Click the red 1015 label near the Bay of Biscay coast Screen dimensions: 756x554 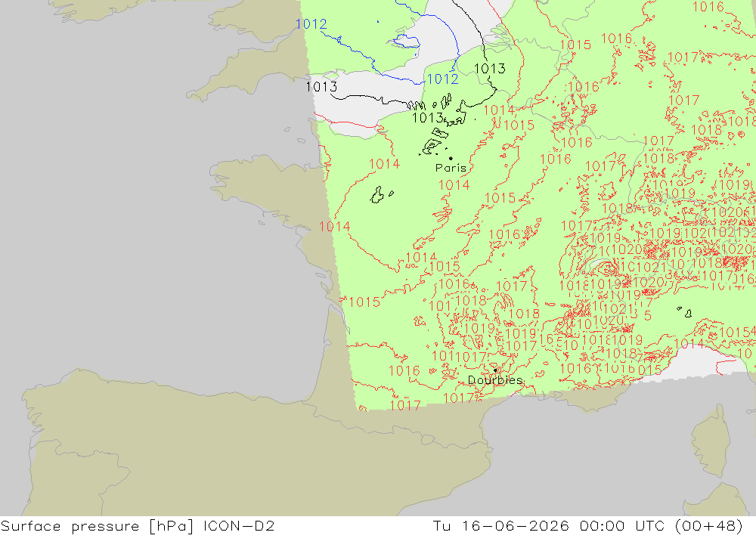[x=364, y=302]
